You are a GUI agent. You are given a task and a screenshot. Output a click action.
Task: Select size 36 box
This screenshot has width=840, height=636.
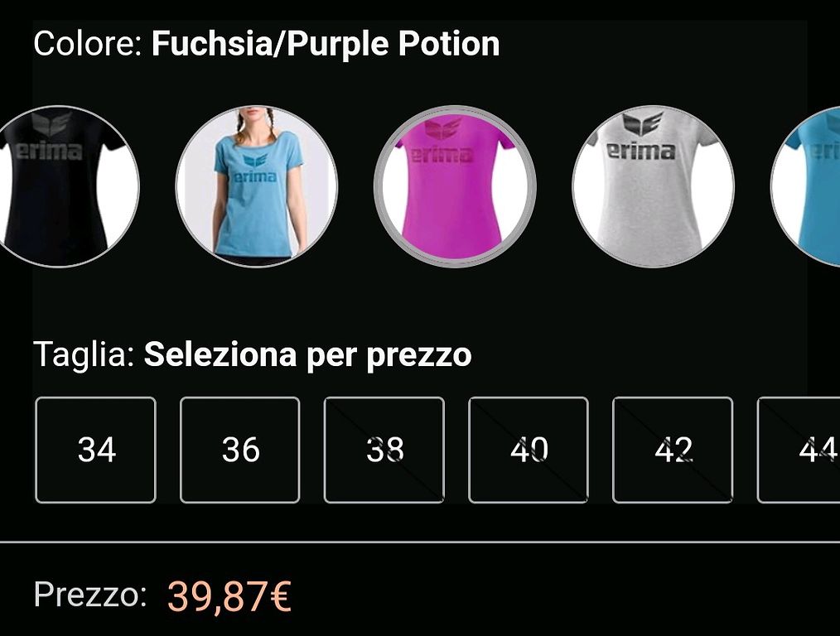[240, 450]
